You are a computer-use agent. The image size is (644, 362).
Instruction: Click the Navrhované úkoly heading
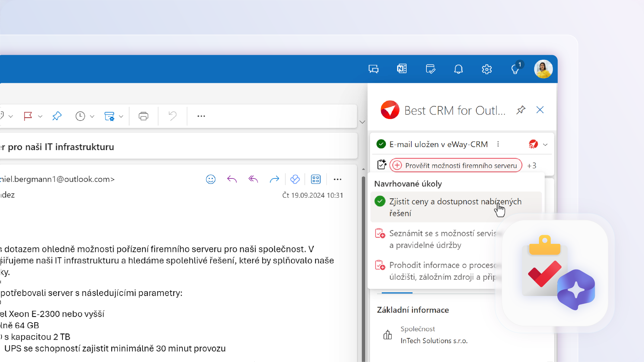[x=408, y=184]
